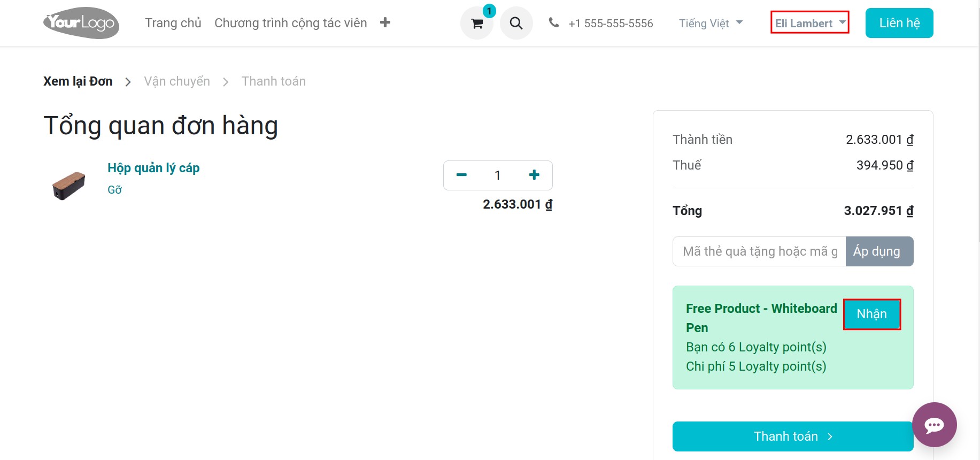Expand the Eli Lambert account menu
This screenshot has height=460, width=980.
coord(809,23)
